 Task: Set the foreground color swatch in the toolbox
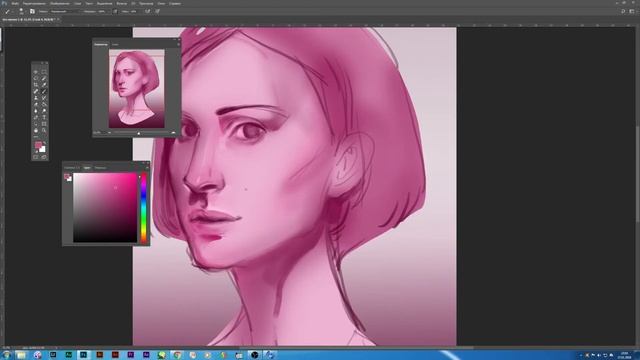[38, 145]
